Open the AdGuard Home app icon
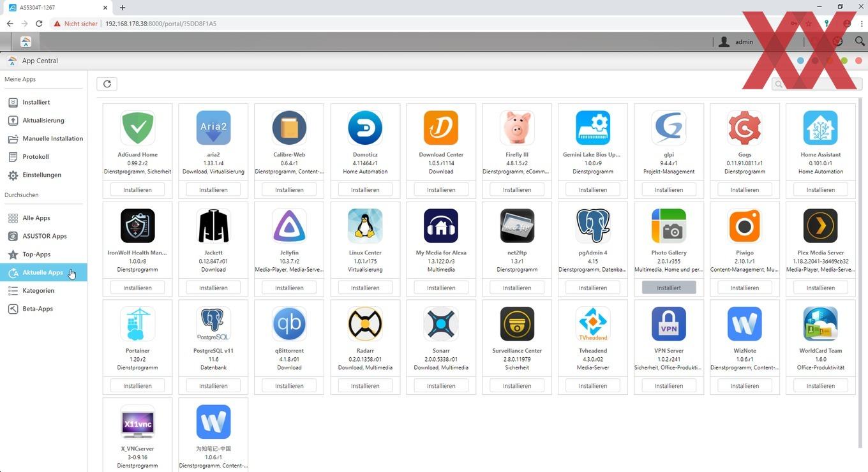Image resolution: width=868 pixels, height=472 pixels. click(x=137, y=128)
